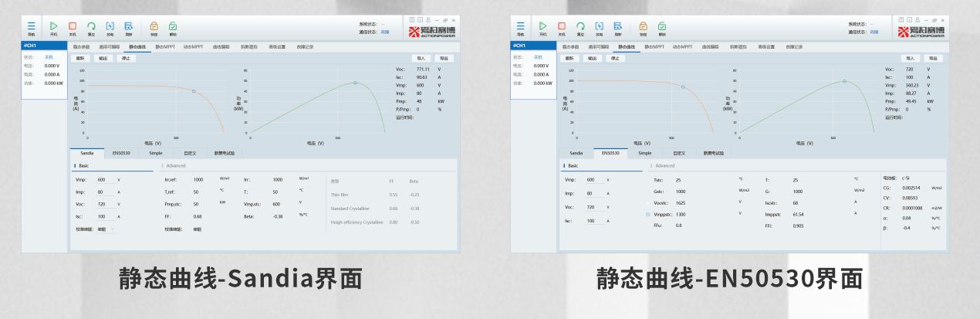Click the Imp 80 input in left window
Image resolution: width=980 pixels, height=319 pixels.
[x=106, y=193]
